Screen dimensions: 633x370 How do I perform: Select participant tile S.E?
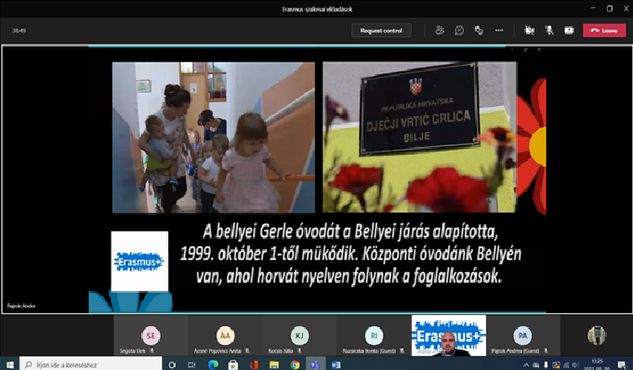(151, 336)
